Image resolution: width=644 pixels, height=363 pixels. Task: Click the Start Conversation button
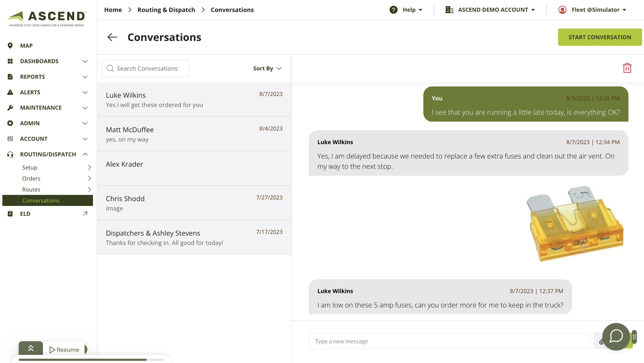click(599, 37)
